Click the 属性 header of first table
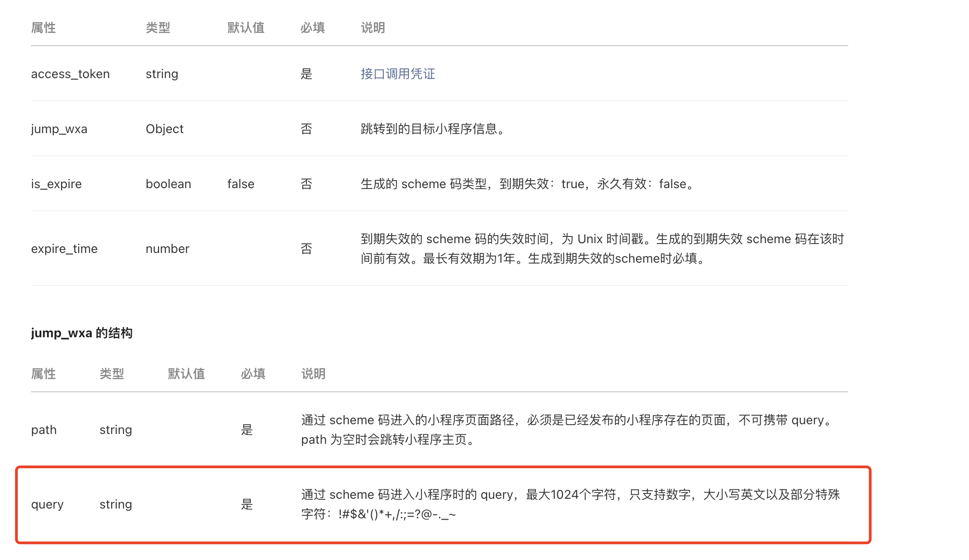The width and height of the screenshot is (969, 560). [44, 28]
